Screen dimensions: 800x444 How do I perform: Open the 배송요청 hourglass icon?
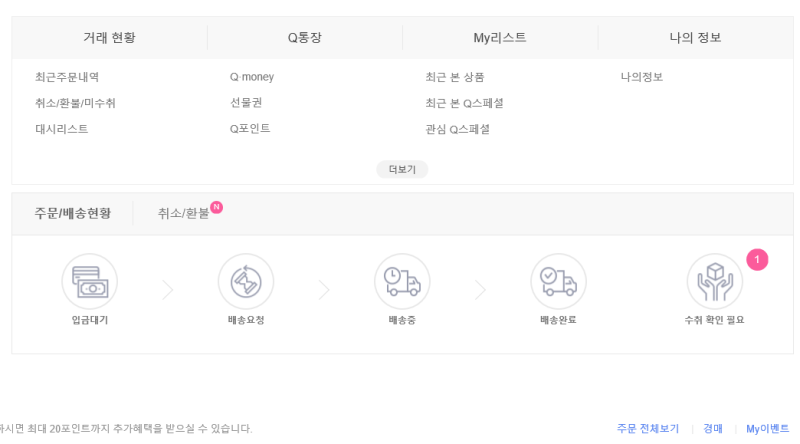[x=246, y=282]
